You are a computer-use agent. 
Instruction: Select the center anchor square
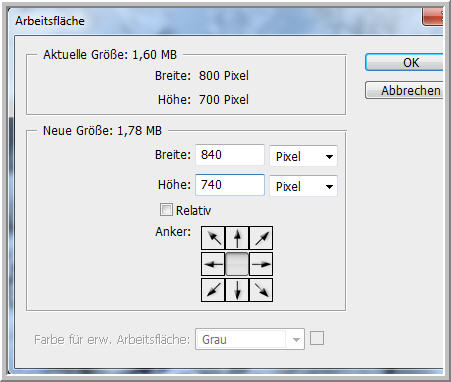(x=237, y=264)
